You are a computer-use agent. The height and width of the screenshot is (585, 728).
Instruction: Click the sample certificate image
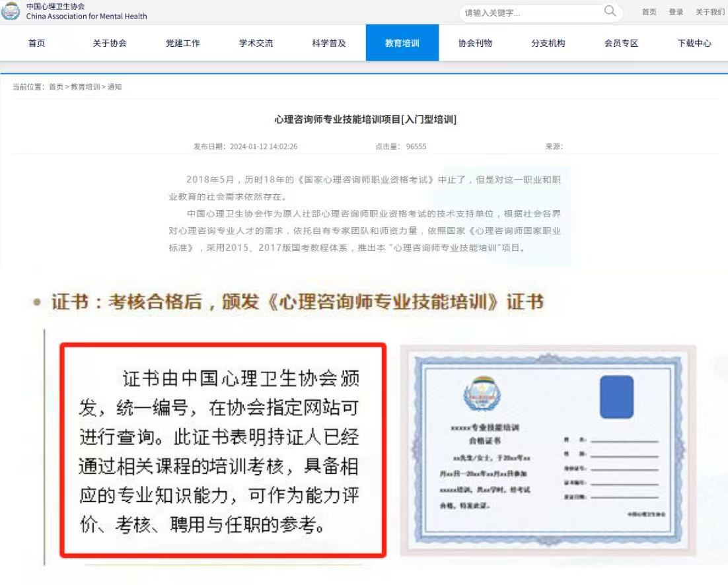click(548, 450)
